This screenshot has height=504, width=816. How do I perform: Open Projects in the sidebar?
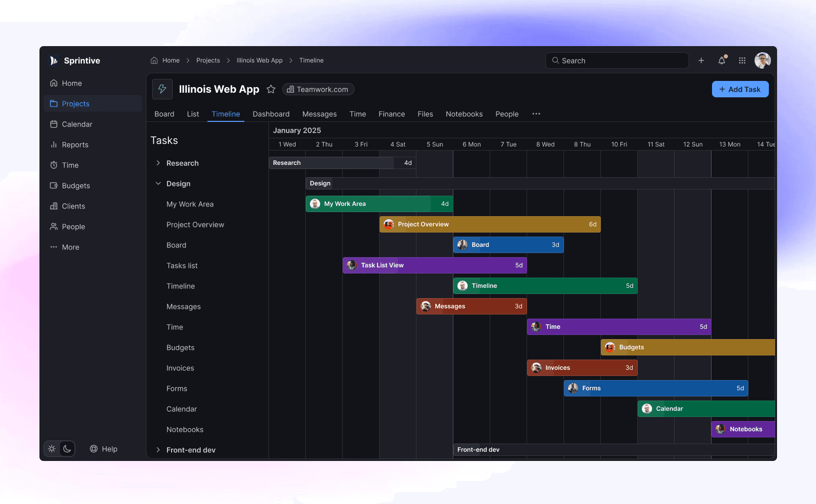click(93, 103)
